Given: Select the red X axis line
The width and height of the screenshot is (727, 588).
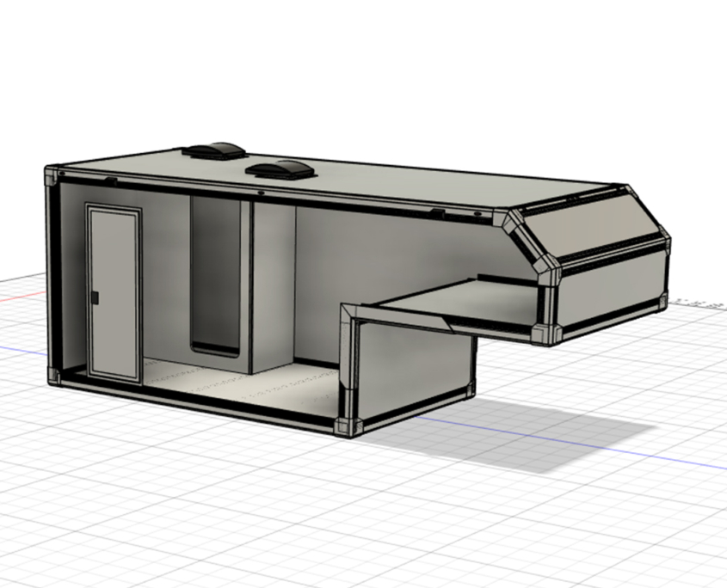Looking at the screenshot, I should [x=17, y=297].
